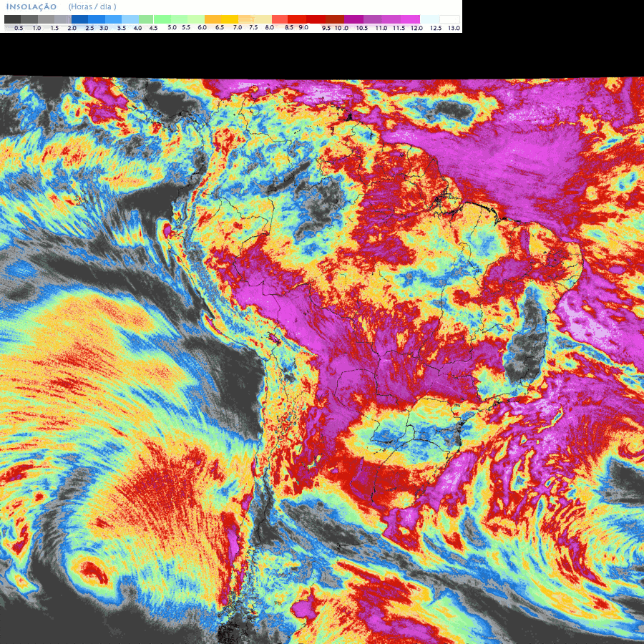644x644 pixels.
Task: Click legend value '4.5'
Action: click(x=153, y=28)
